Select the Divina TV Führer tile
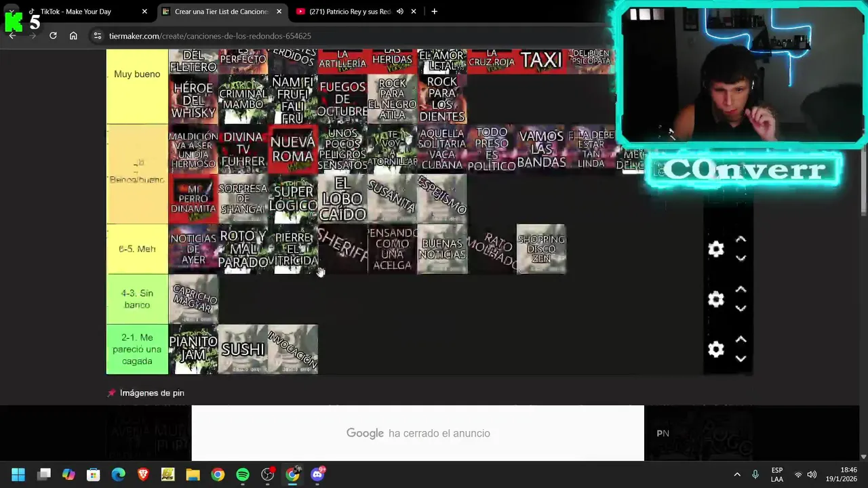 [x=243, y=149]
